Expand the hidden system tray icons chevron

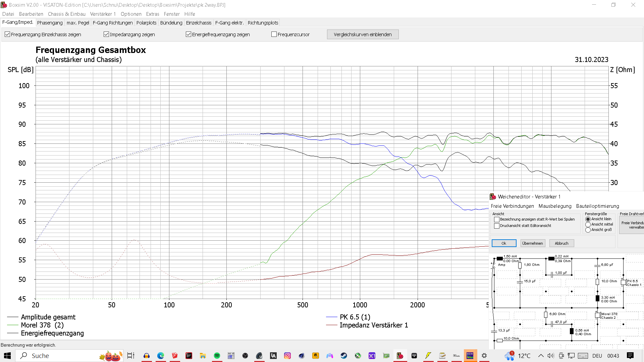point(541,356)
